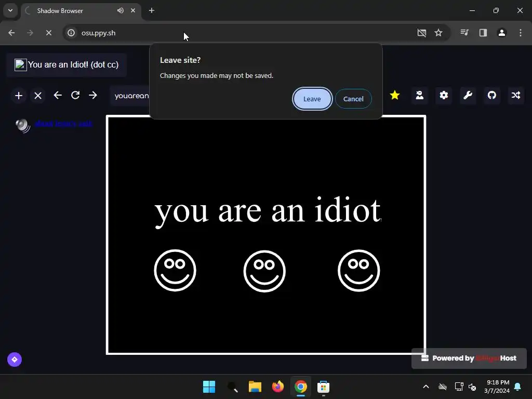Open the GitHub icon link
This screenshot has width=532, height=399.
(x=492, y=96)
